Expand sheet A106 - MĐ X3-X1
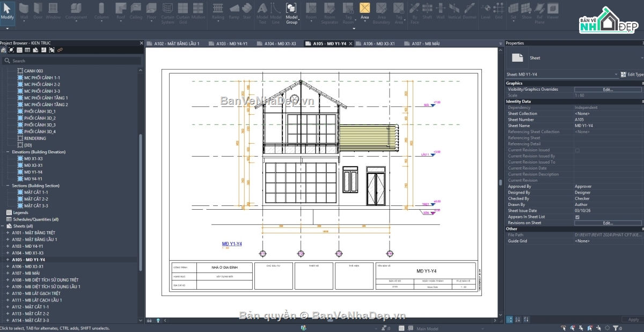Screen dimensions: 644x332 (8, 267)
